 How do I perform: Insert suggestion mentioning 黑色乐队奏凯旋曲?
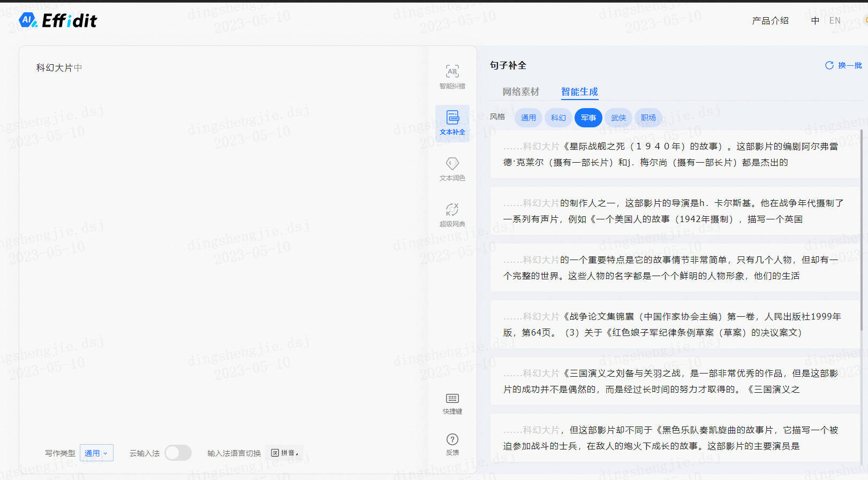[x=675, y=438]
